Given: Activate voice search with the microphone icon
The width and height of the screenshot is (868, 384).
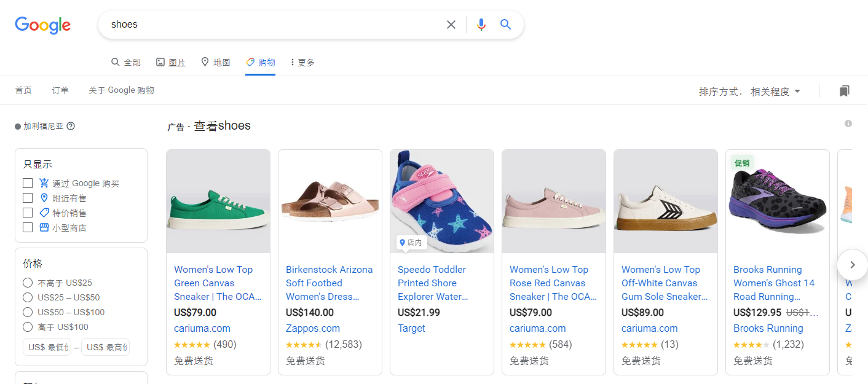Looking at the screenshot, I should click(481, 24).
